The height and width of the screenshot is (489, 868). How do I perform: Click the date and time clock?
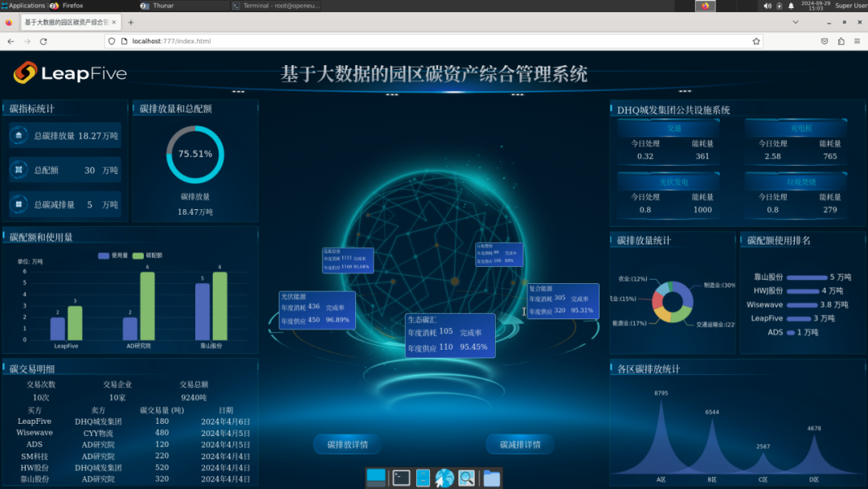pyautogui.click(x=816, y=6)
